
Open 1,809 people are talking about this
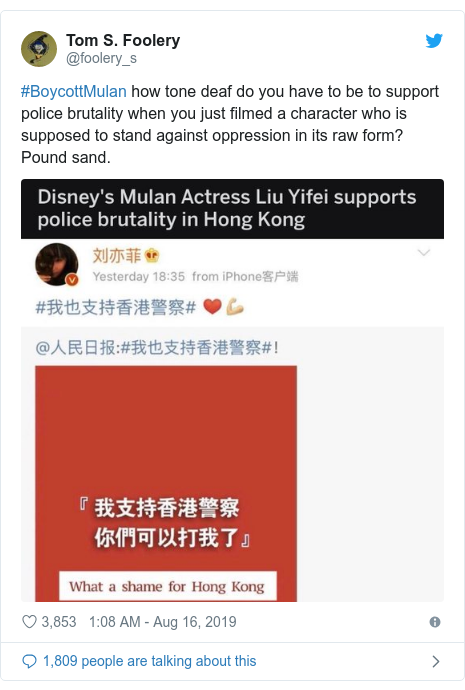[x=150, y=661]
